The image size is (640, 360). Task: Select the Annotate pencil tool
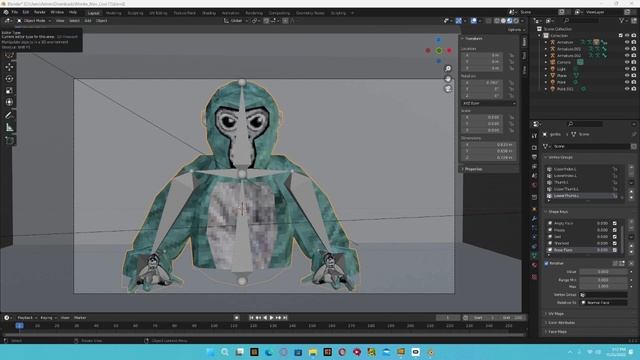pyautogui.click(x=9, y=115)
